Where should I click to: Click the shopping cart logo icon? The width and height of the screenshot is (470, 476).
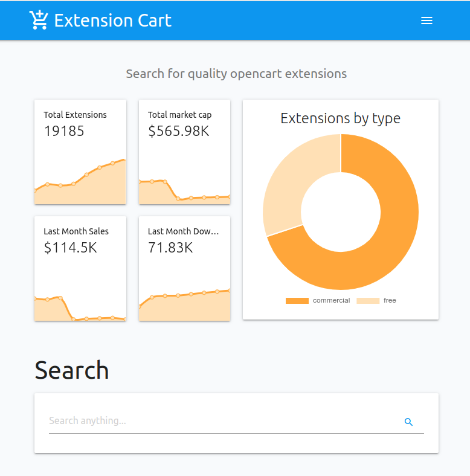tap(38, 20)
